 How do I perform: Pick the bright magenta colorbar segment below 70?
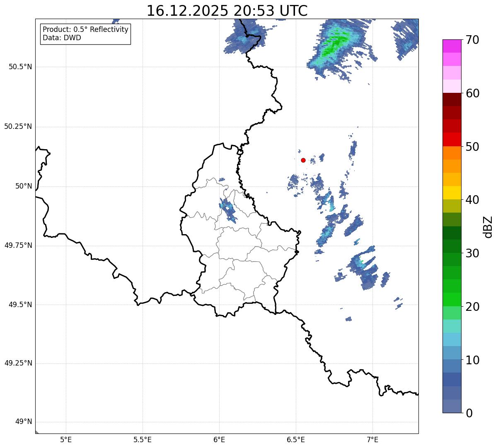pyautogui.click(x=452, y=46)
